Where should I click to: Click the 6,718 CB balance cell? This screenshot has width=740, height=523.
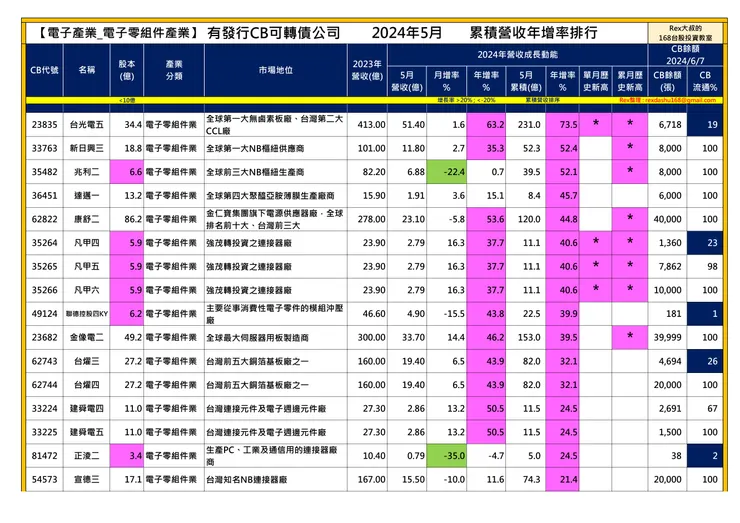[667, 125]
